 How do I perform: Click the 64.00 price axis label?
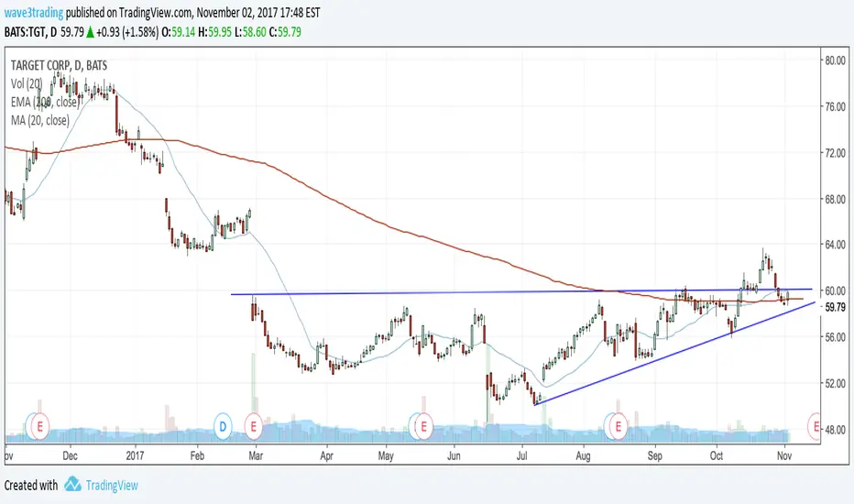[x=835, y=246]
